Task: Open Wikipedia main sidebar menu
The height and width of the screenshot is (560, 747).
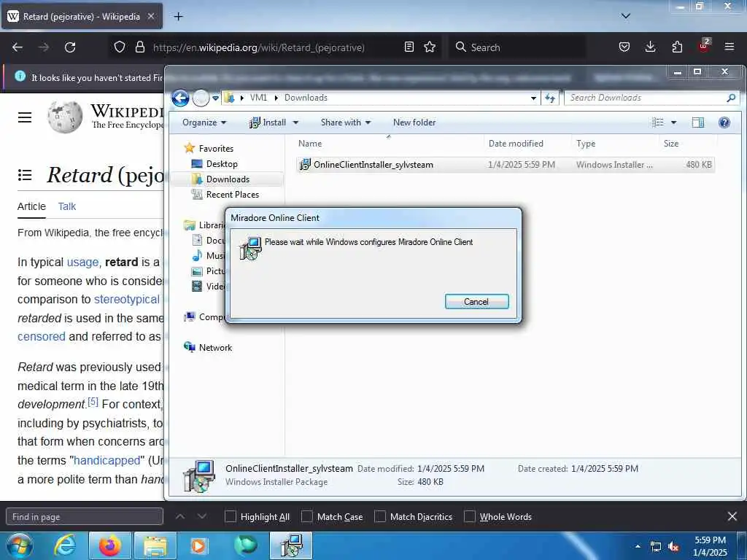Action: (x=25, y=117)
